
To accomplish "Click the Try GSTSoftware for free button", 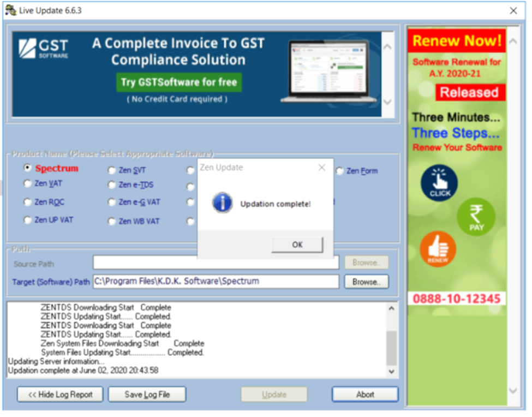I will (179, 82).
